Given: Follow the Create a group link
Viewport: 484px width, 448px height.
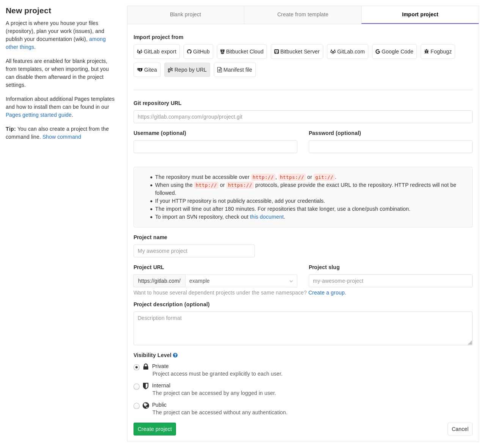Looking at the screenshot, I should 326,293.
